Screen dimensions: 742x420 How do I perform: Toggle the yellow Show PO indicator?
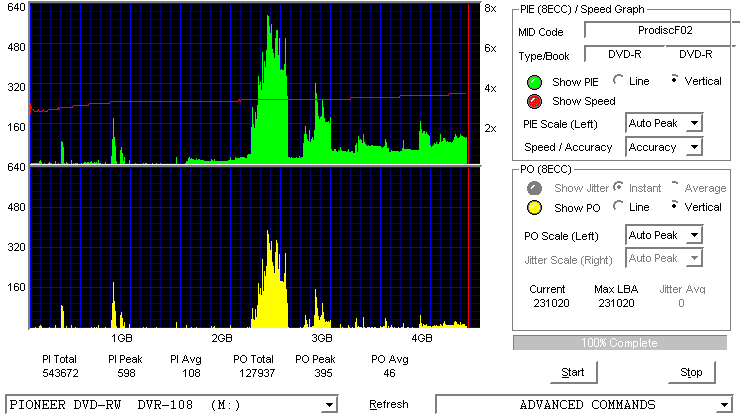click(534, 208)
